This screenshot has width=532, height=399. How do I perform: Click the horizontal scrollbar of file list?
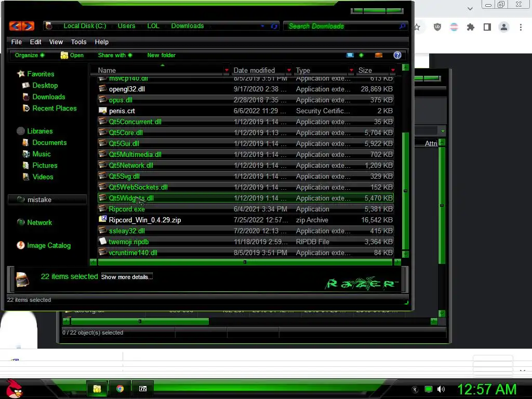[x=245, y=262]
